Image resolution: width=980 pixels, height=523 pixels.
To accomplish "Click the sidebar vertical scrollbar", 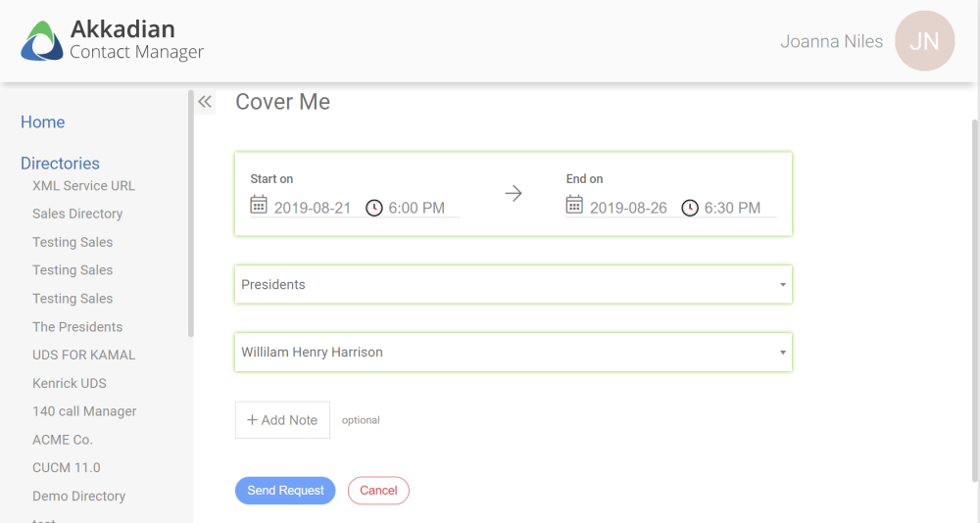I will coord(191,215).
